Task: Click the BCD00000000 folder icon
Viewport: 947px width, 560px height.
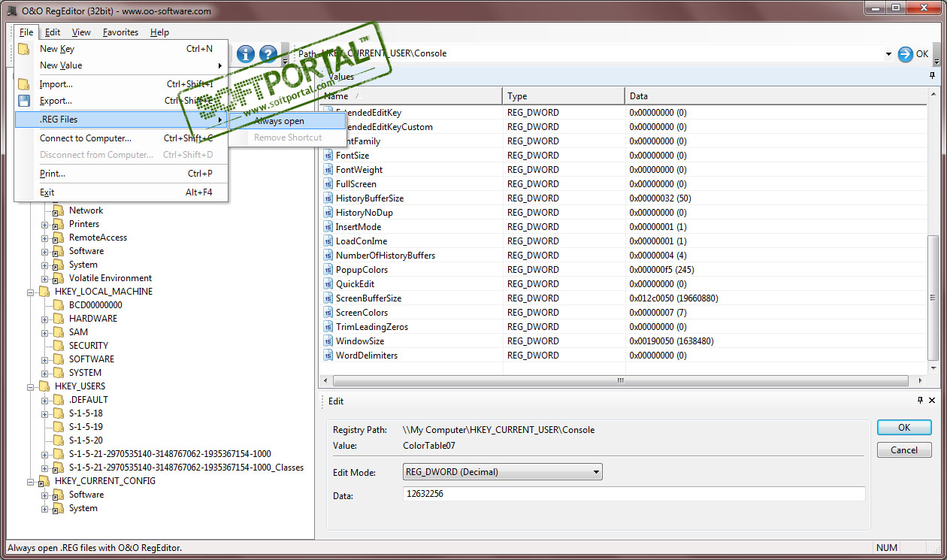Action: 58,305
